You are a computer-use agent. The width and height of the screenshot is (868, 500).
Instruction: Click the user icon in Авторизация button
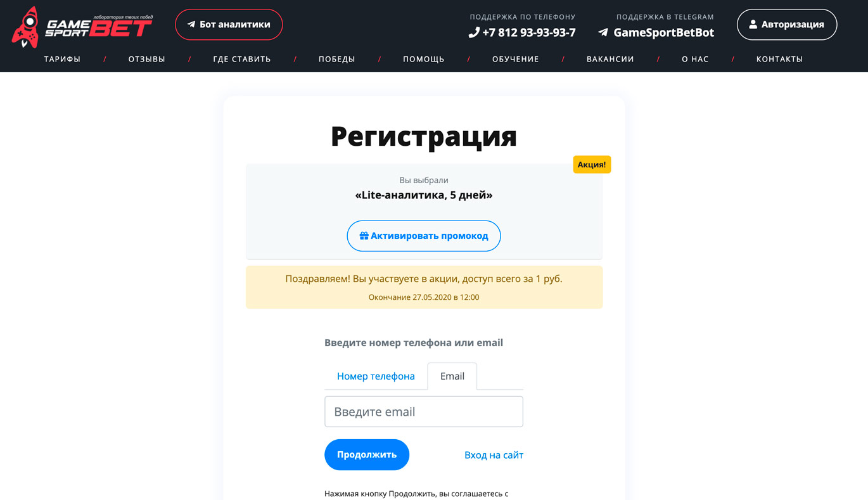(x=753, y=25)
